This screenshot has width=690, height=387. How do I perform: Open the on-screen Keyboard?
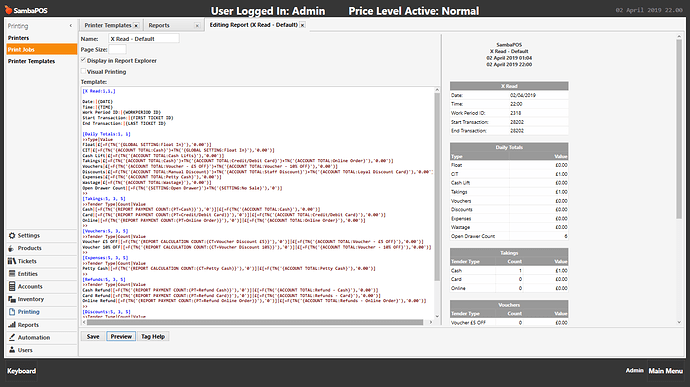[21, 371]
